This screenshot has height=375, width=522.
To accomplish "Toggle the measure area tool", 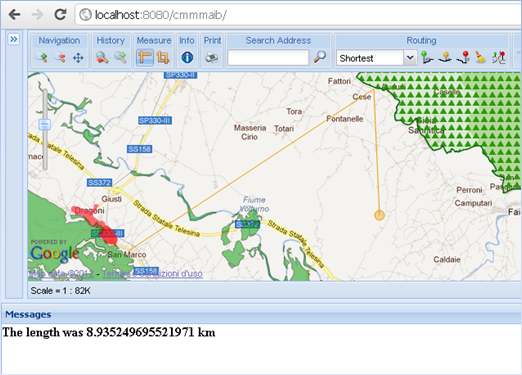I will (163, 58).
